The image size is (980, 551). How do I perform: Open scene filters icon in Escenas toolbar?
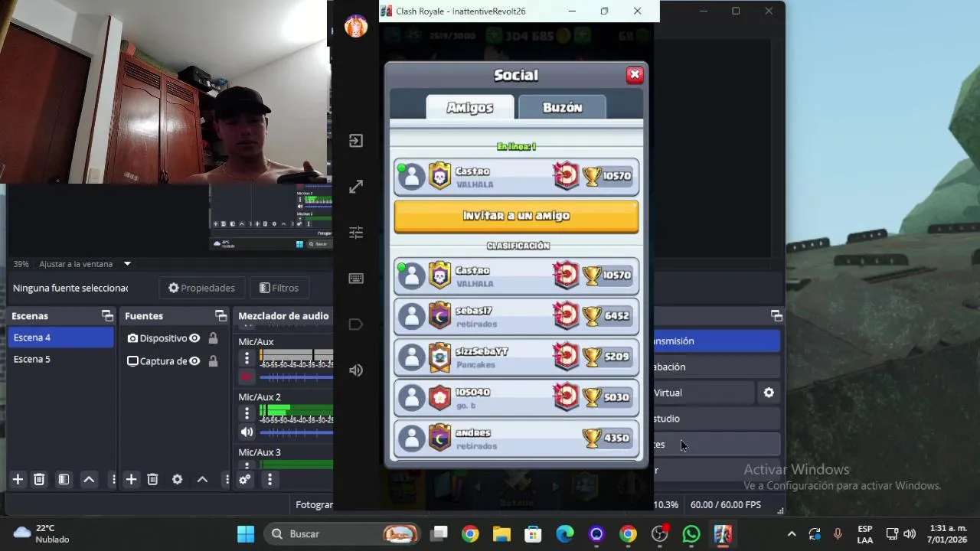point(64,479)
